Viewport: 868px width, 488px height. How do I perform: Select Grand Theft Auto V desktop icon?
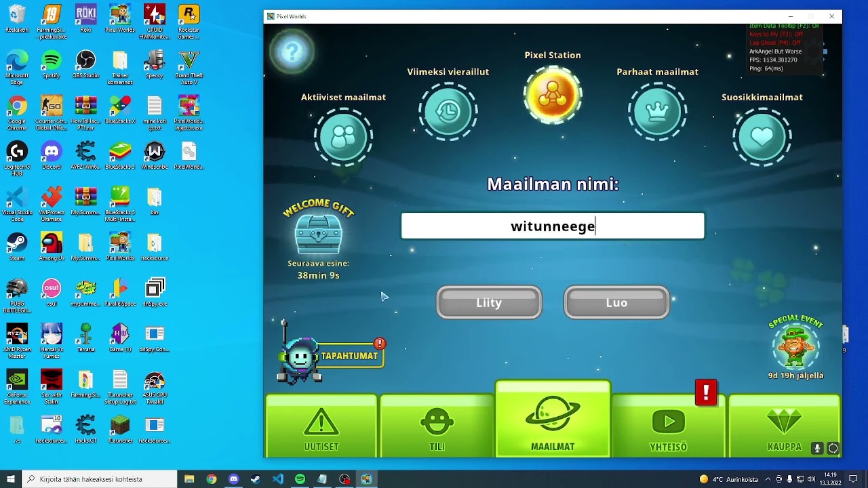[189, 68]
